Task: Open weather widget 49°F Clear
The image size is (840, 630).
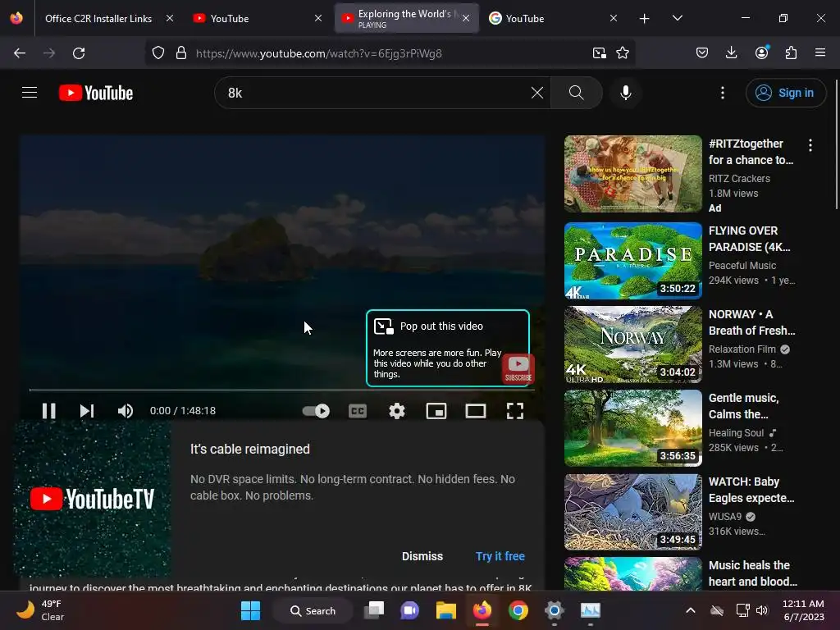Action: [x=40, y=610]
